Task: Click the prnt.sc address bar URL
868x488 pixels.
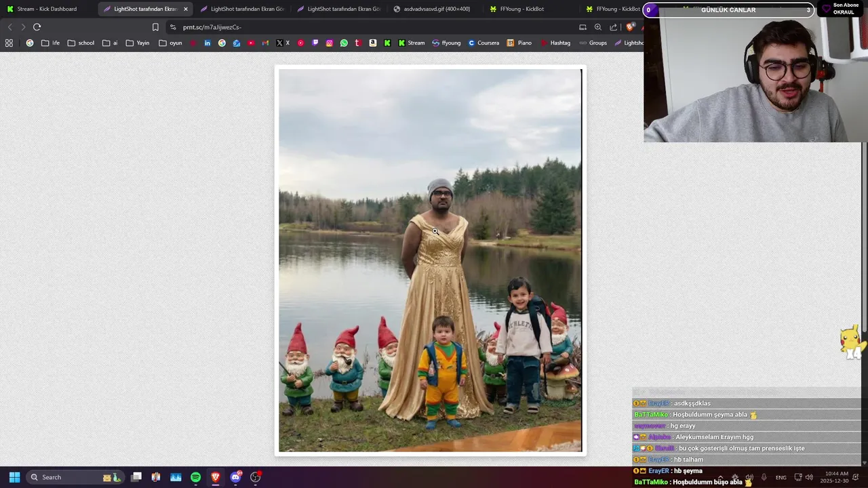Action: coord(212,27)
